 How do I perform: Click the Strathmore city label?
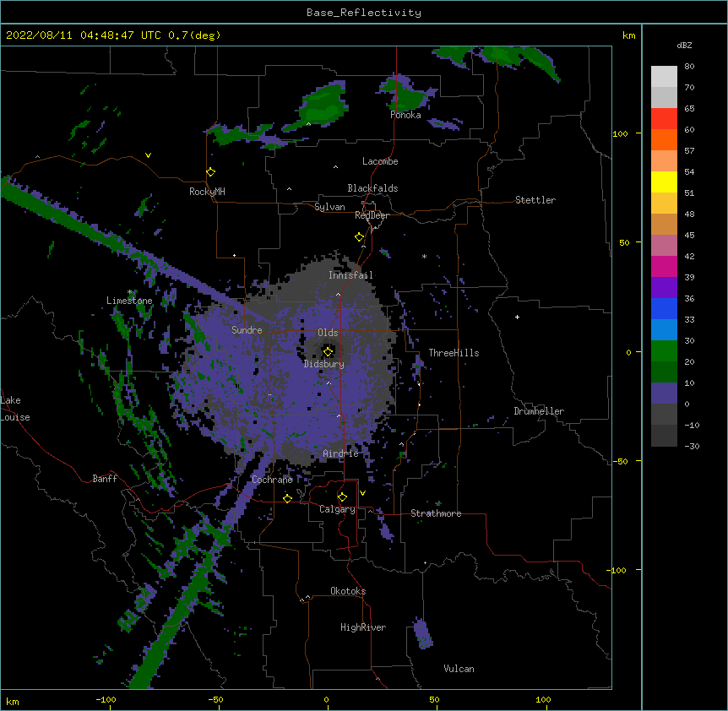pyautogui.click(x=436, y=513)
